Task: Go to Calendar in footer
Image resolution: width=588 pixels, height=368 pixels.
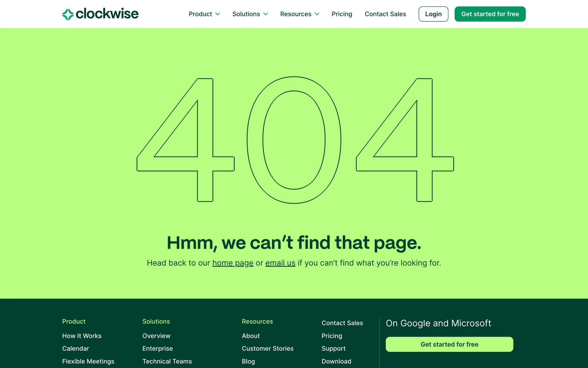Action: pyautogui.click(x=76, y=349)
